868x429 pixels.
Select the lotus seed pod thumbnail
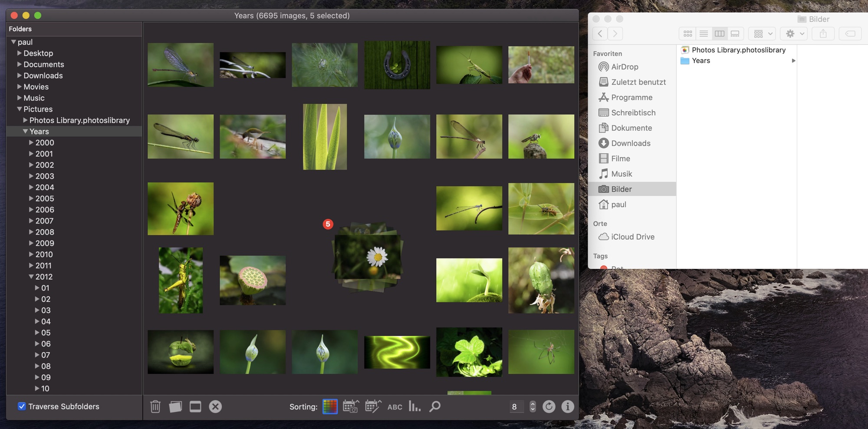point(253,280)
